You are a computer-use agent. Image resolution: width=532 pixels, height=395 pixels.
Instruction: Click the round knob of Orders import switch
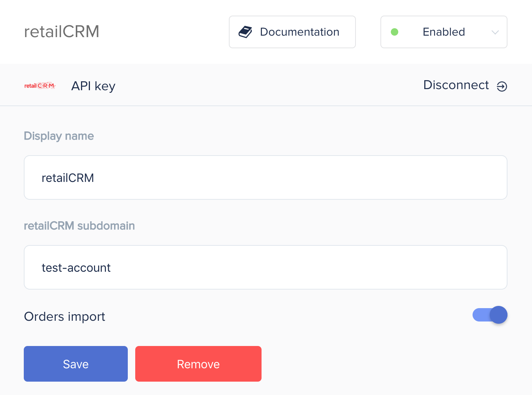click(499, 315)
